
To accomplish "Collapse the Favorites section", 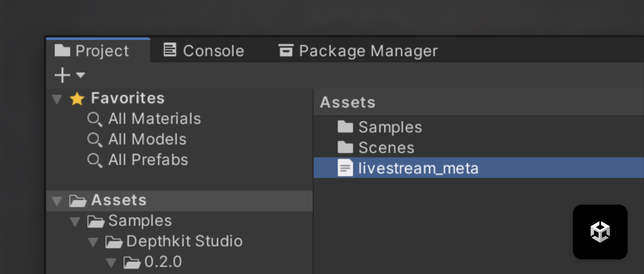I will coord(57,99).
